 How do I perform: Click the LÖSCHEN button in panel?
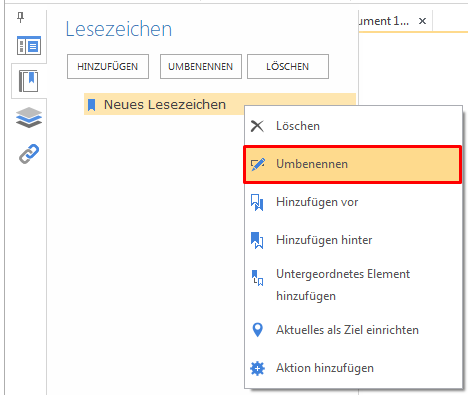pos(288,67)
